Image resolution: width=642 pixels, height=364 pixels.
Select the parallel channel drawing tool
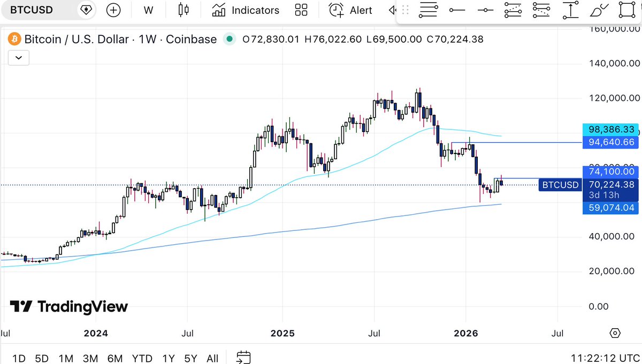pos(513,10)
